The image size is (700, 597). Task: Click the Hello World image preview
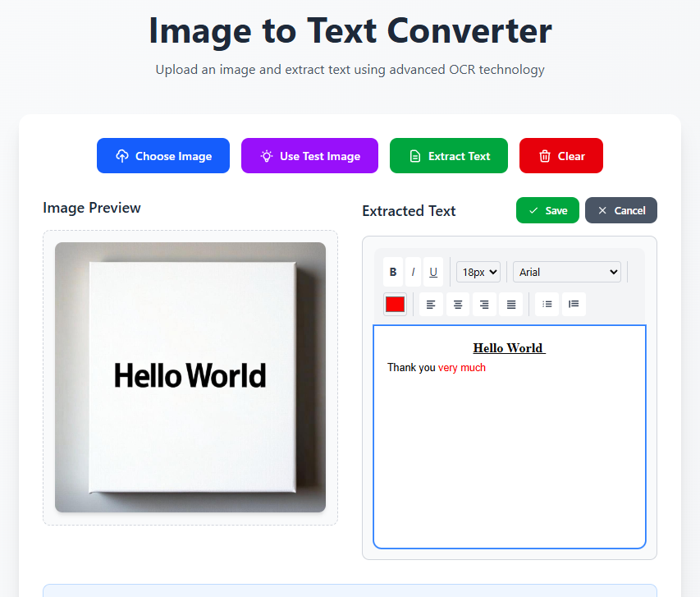[x=190, y=377]
